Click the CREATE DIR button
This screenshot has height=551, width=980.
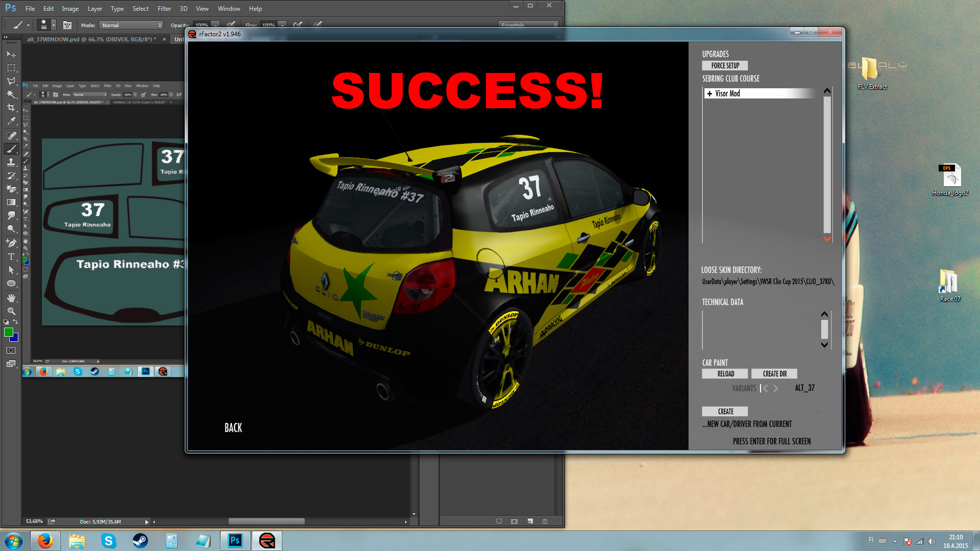click(774, 374)
